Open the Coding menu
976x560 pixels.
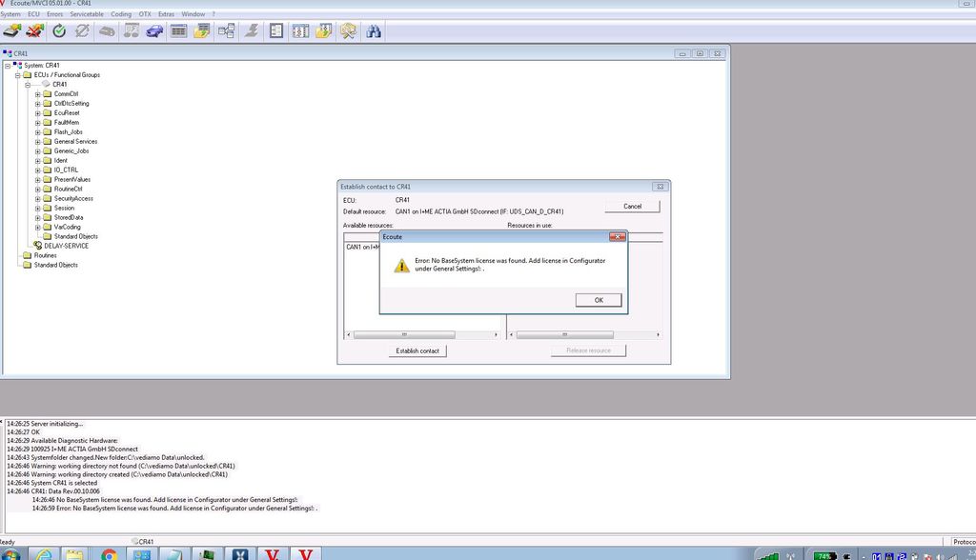[121, 14]
